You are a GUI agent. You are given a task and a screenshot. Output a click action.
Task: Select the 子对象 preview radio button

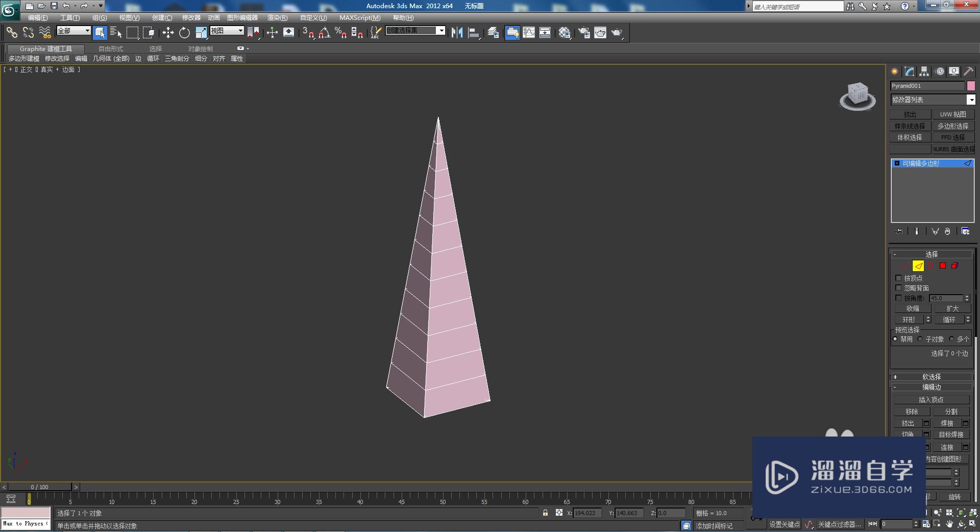[x=920, y=339]
